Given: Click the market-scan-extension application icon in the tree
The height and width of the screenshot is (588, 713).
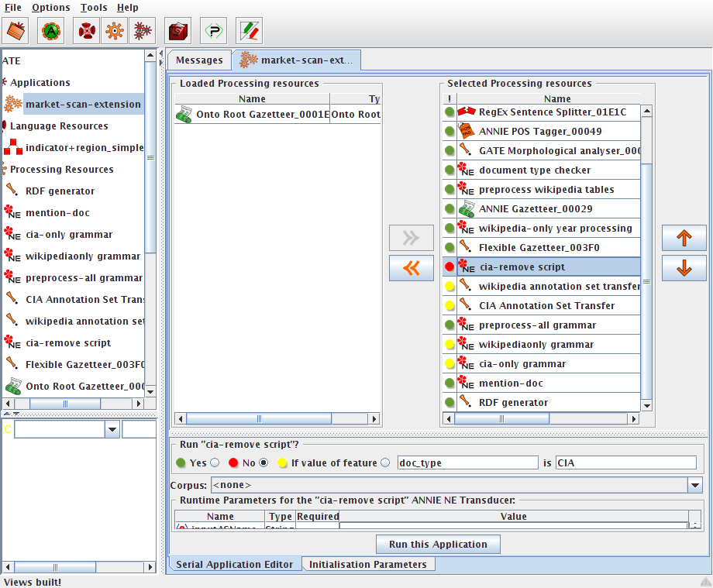Looking at the screenshot, I should 13,104.
